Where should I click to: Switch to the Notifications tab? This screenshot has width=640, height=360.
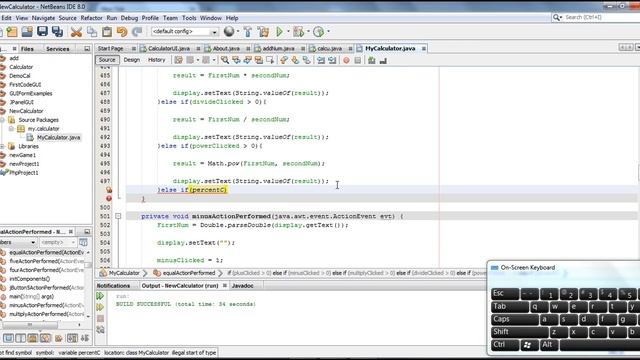[113, 286]
